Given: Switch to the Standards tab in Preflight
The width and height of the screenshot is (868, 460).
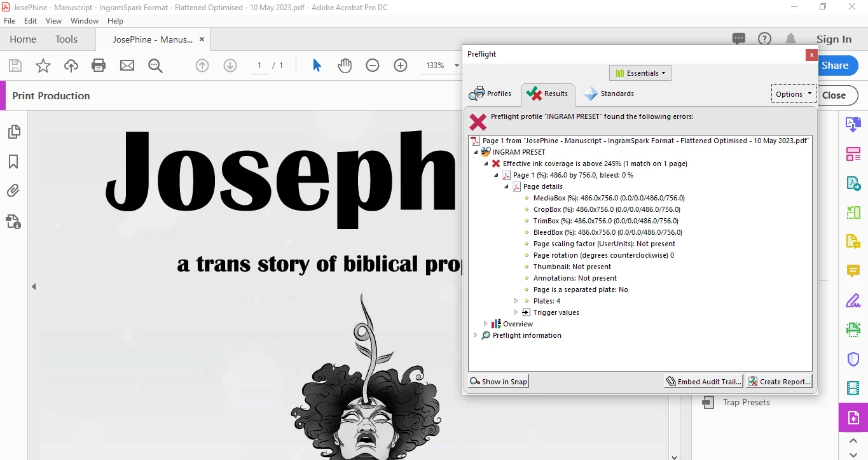Looking at the screenshot, I should (609, 94).
